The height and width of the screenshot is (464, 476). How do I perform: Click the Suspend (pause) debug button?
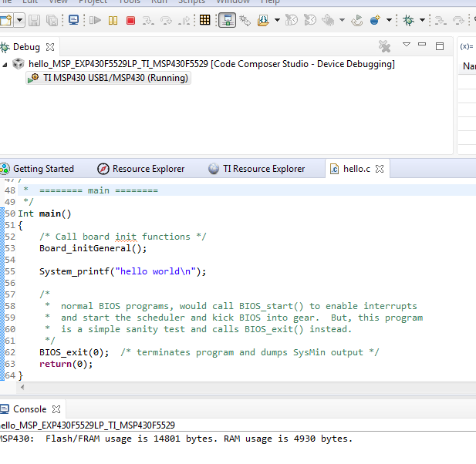(x=113, y=20)
